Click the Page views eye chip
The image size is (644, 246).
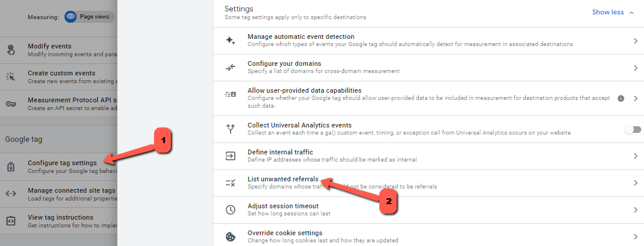coord(89,17)
